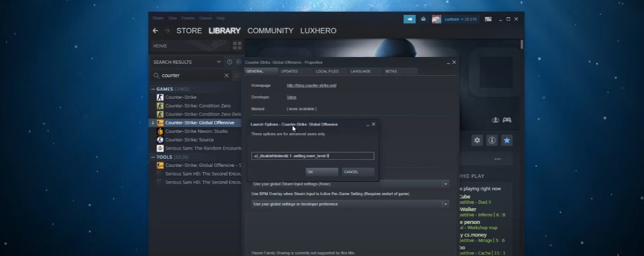The height and width of the screenshot is (256, 644).
Task: Click the back navigation arrow
Action: point(155,31)
